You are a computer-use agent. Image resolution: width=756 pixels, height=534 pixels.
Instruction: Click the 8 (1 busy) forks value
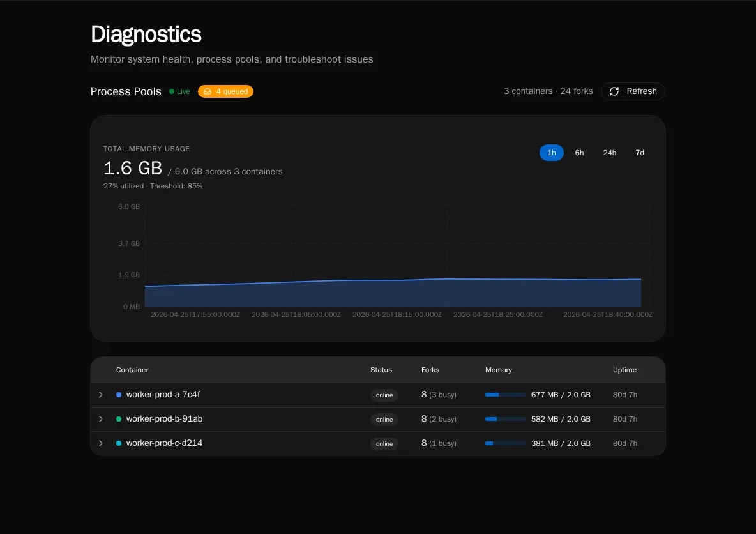click(x=439, y=443)
